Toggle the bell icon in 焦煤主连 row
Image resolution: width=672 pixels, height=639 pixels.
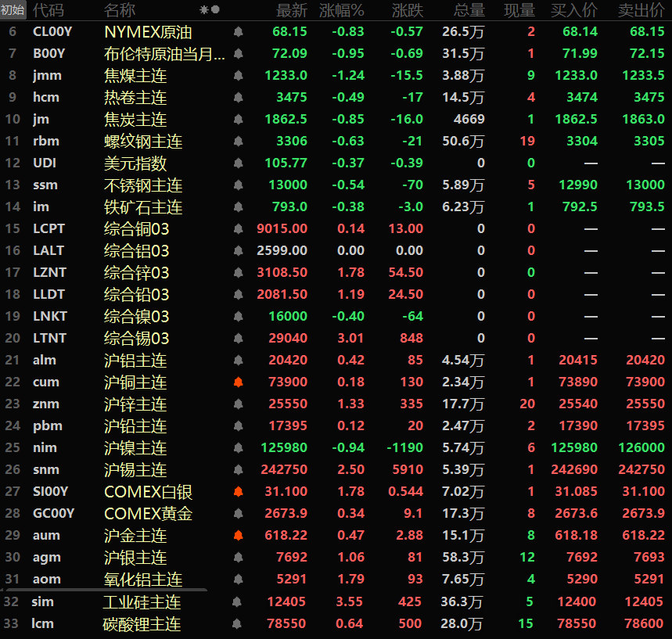[239, 75]
